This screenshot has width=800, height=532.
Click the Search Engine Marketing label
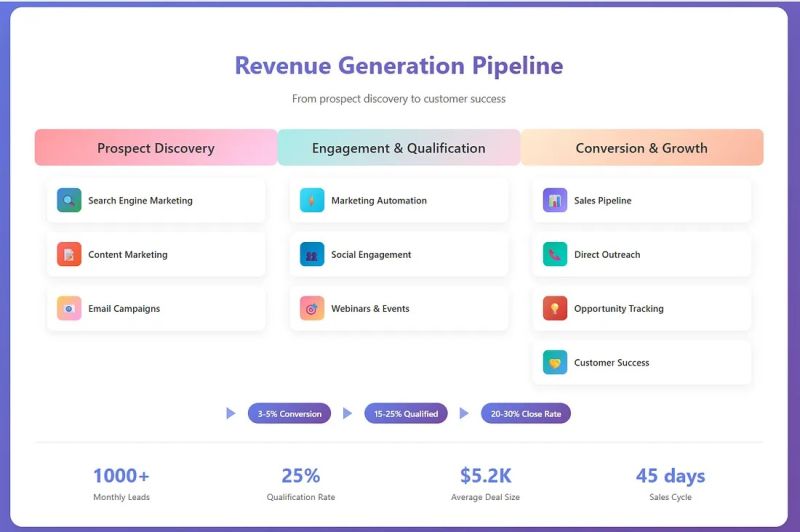(140, 200)
